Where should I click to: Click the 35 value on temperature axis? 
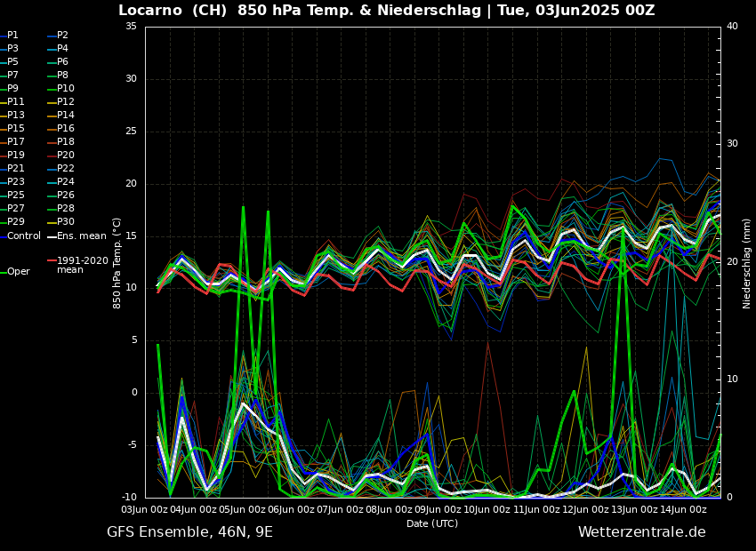click(131, 27)
